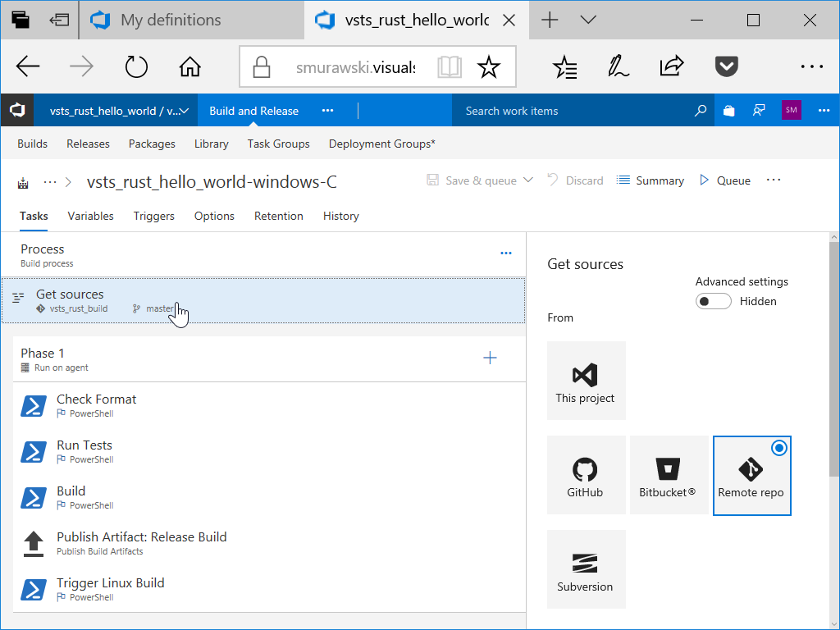Click the Add notes pen icon

click(x=619, y=66)
